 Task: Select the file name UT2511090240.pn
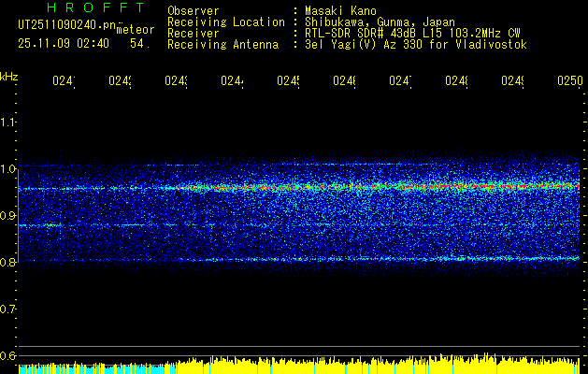point(67,25)
